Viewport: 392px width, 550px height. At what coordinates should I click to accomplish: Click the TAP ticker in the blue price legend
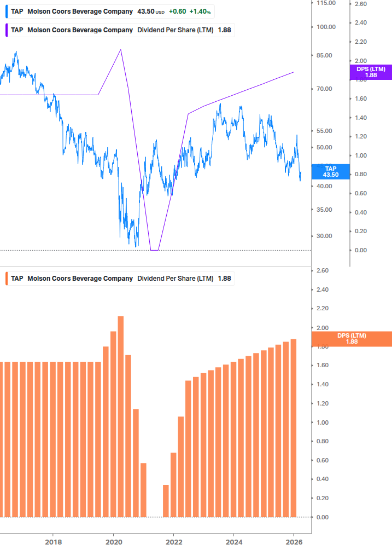coord(17,11)
